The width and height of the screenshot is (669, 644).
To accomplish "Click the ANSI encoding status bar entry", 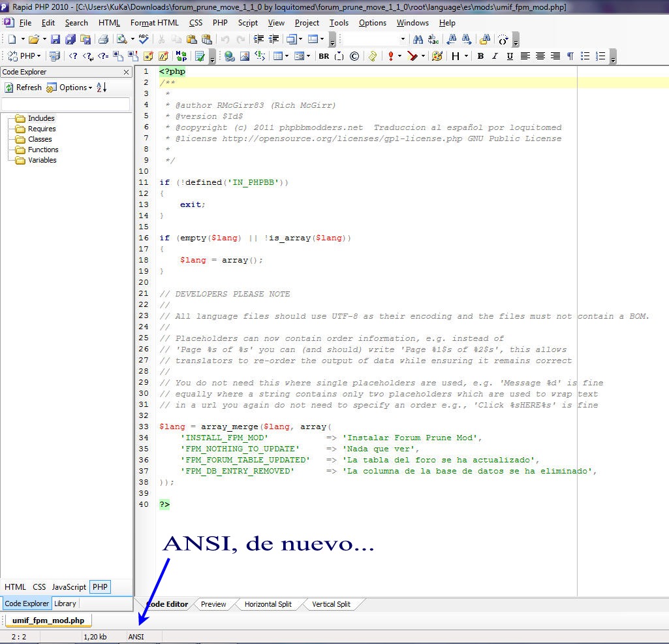I will pos(136,637).
